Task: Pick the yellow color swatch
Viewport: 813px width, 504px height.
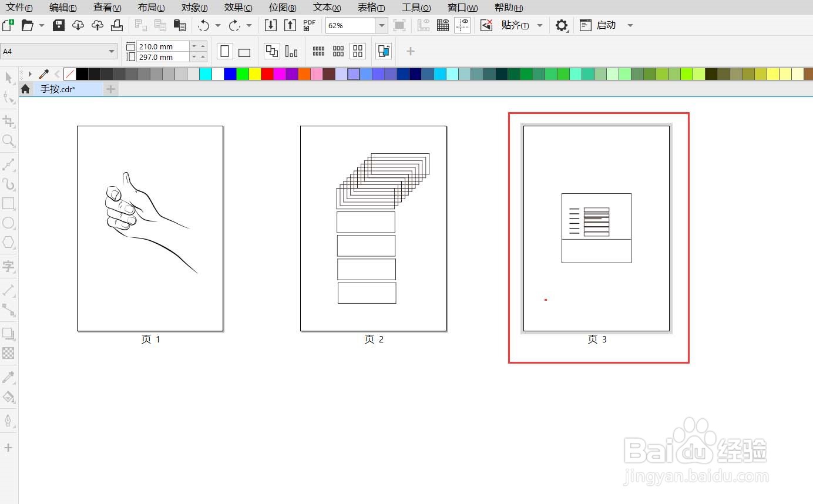Action: 255,74
